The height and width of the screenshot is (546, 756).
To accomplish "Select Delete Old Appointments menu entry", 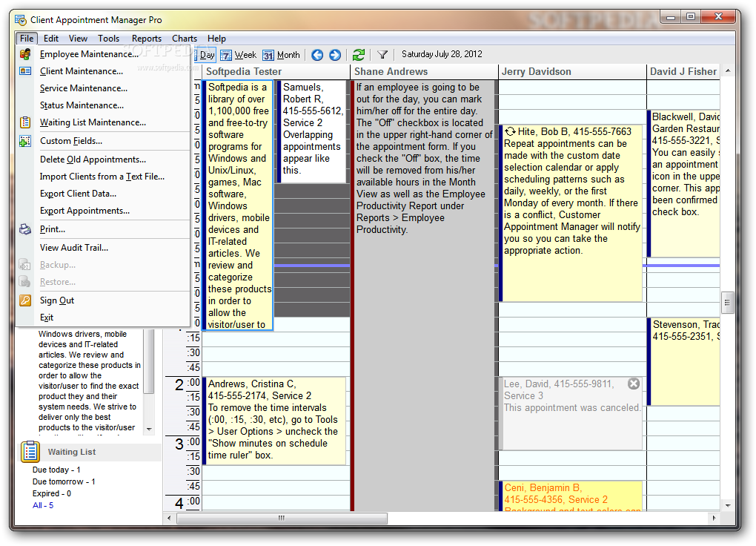I will tap(103, 159).
